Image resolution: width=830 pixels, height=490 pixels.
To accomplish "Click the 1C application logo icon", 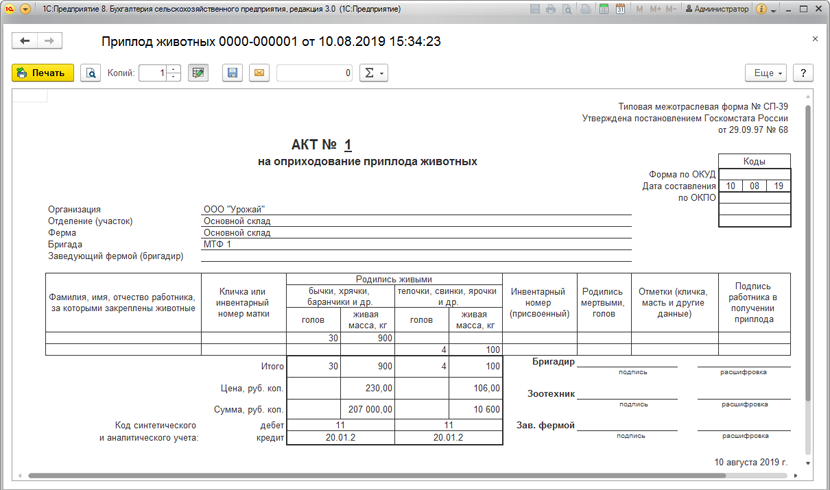I will [10, 9].
